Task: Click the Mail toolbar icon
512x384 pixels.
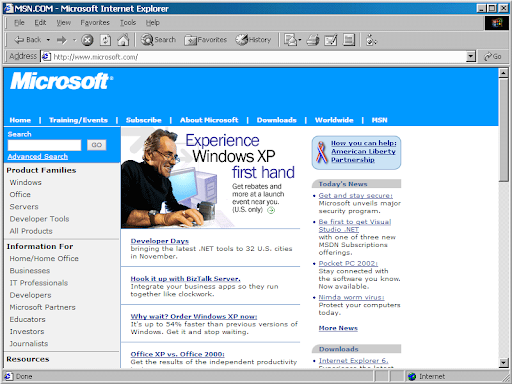Action: (292, 40)
